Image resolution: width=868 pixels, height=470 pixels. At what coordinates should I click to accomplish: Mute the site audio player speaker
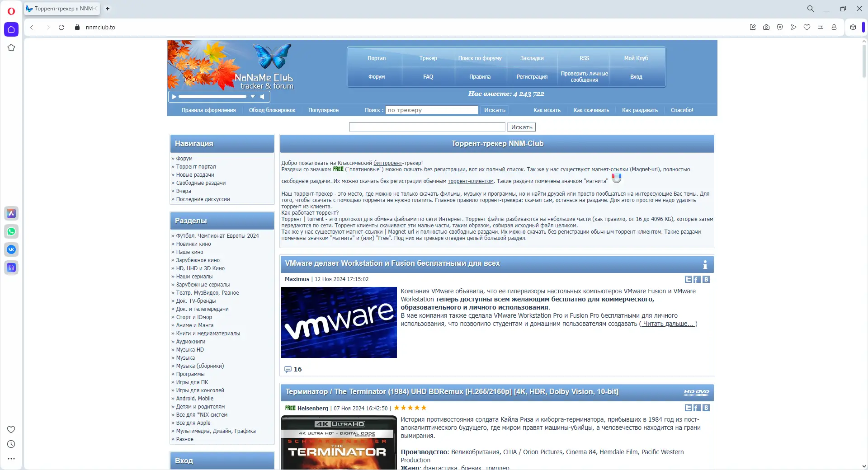click(x=262, y=96)
